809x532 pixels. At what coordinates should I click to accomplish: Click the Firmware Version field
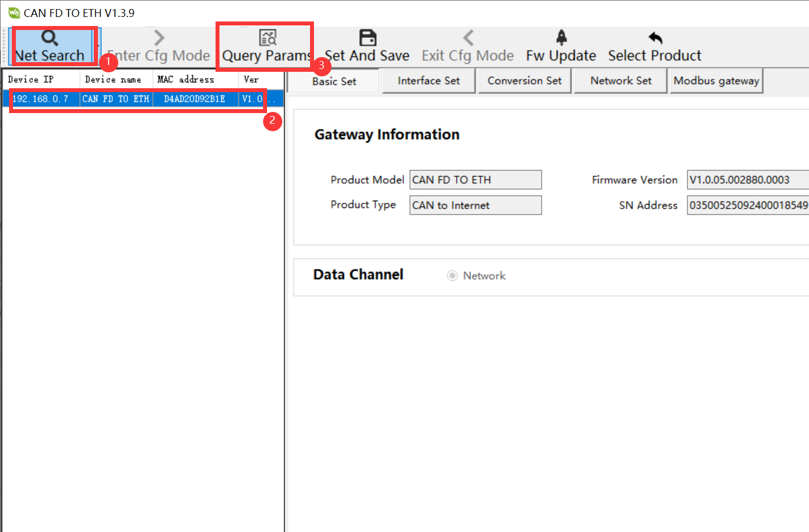click(747, 180)
